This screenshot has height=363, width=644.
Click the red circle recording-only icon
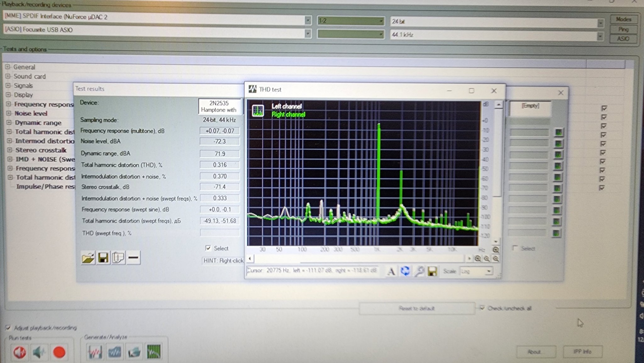[x=59, y=352]
